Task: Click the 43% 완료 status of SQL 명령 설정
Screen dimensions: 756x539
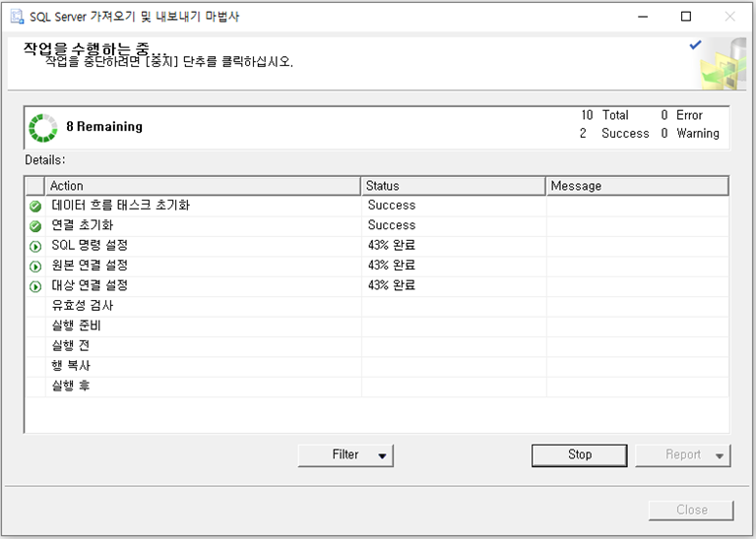Action: click(x=392, y=246)
